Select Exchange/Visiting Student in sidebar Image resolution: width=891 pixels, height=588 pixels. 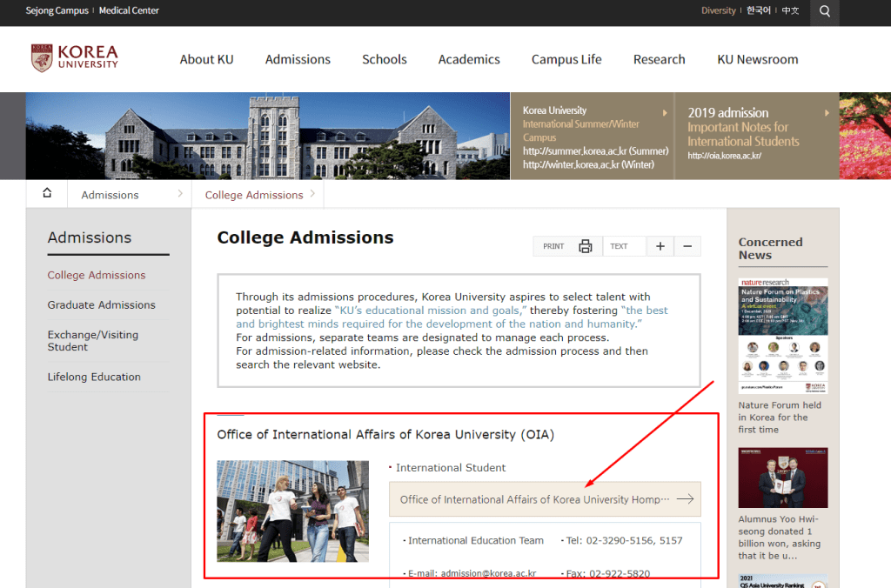(x=93, y=341)
